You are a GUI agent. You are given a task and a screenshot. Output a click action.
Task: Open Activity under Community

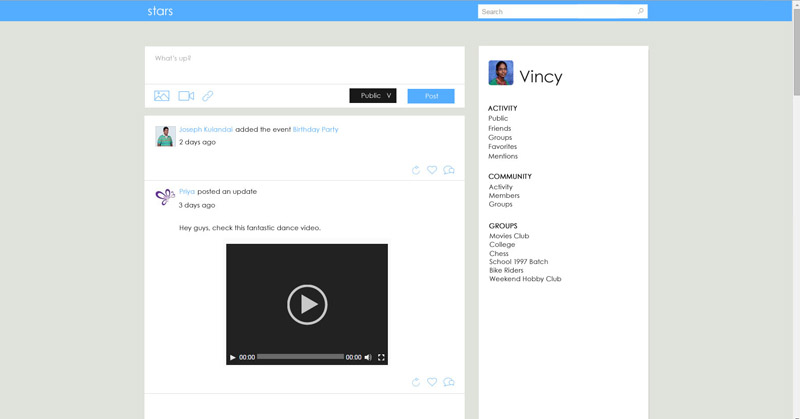501,187
